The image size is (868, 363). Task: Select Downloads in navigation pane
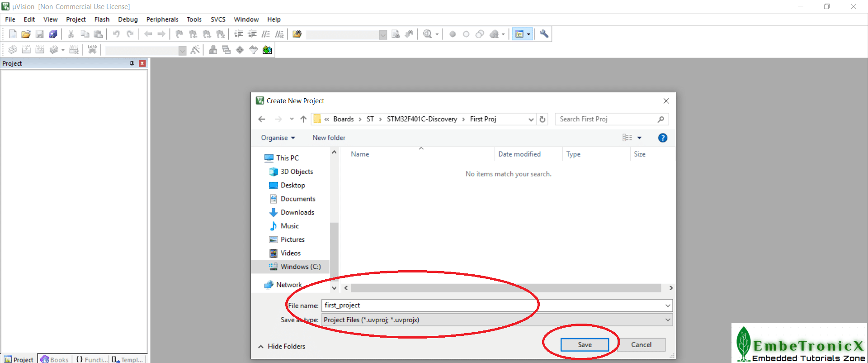point(297,212)
